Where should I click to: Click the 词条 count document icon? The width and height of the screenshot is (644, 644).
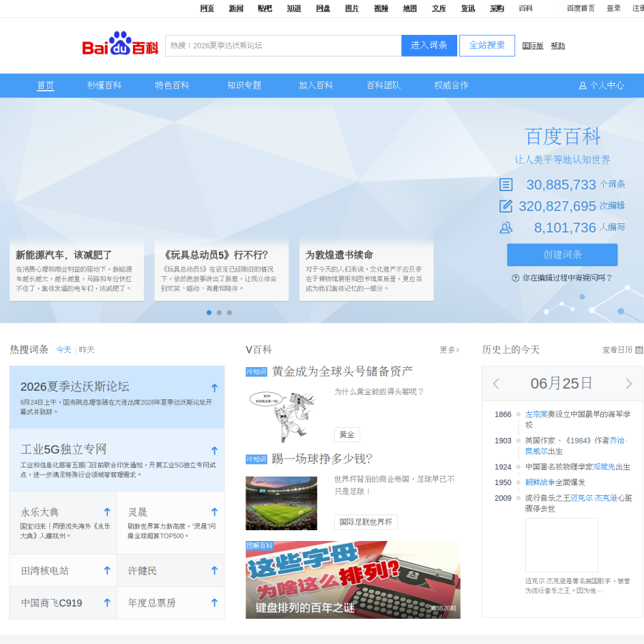pos(506,185)
